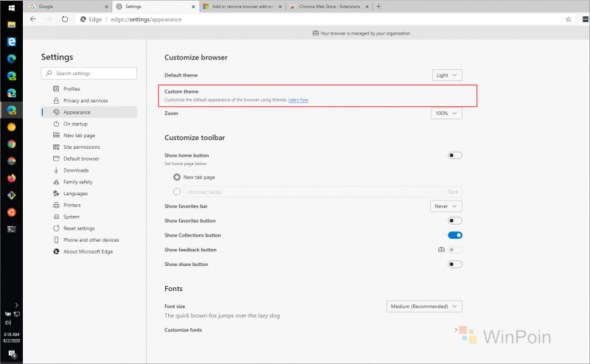Screen dimensions: 590x364
Task: Click the feedback button managed briefcase icon
Action: 441,250
